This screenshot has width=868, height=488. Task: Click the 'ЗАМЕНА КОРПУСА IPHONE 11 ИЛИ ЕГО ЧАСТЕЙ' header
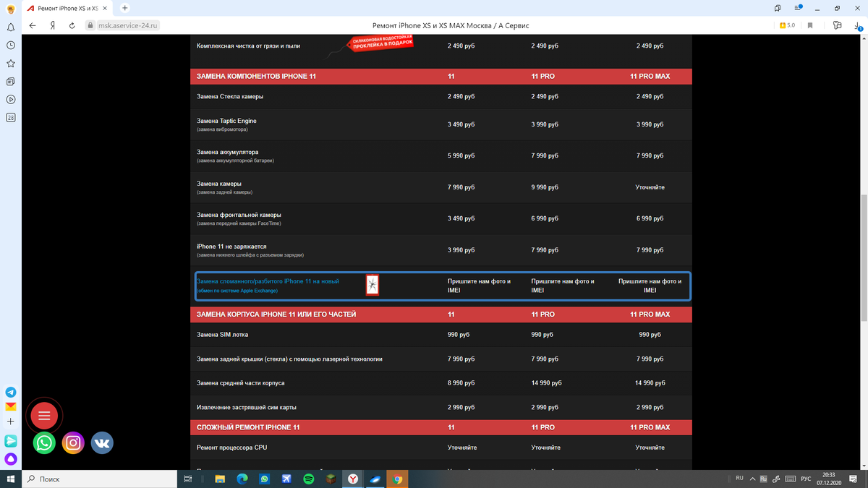pyautogui.click(x=276, y=314)
